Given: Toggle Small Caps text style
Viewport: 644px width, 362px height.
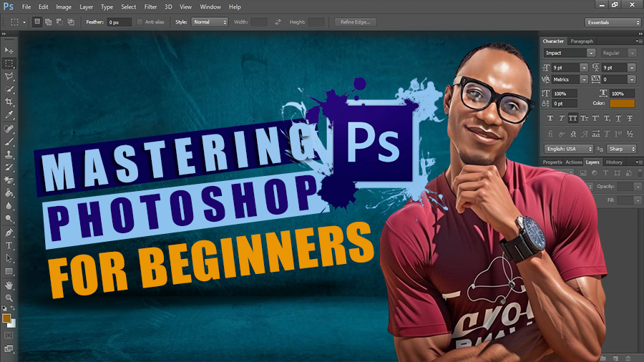Looking at the screenshot, I should (585, 118).
